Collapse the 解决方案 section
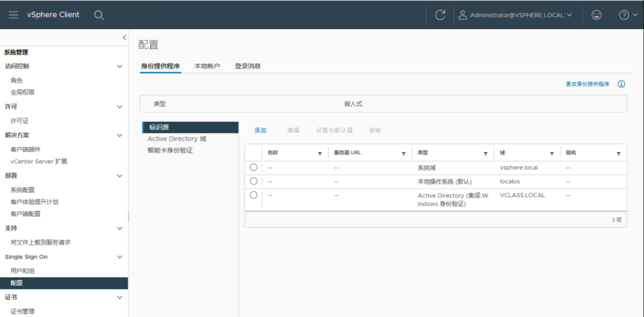The height and width of the screenshot is (317, 644). tap(119, 135)
